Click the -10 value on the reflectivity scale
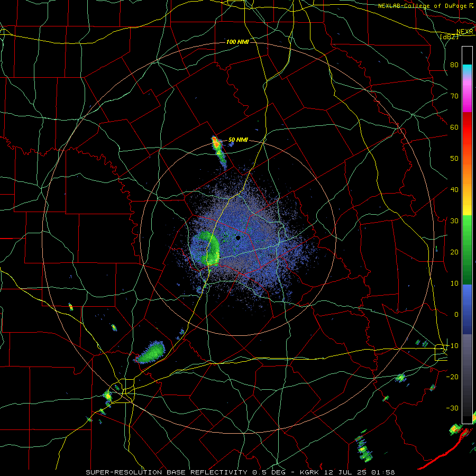Viewport: 476px width, 476px height. pyautogui.click(x=452, y=346)
